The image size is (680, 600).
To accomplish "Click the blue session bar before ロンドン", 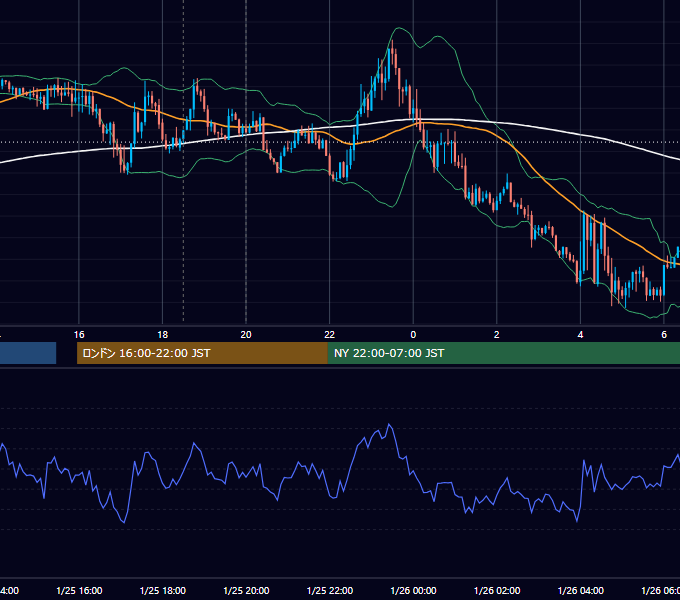I will (x=28, y=353).
